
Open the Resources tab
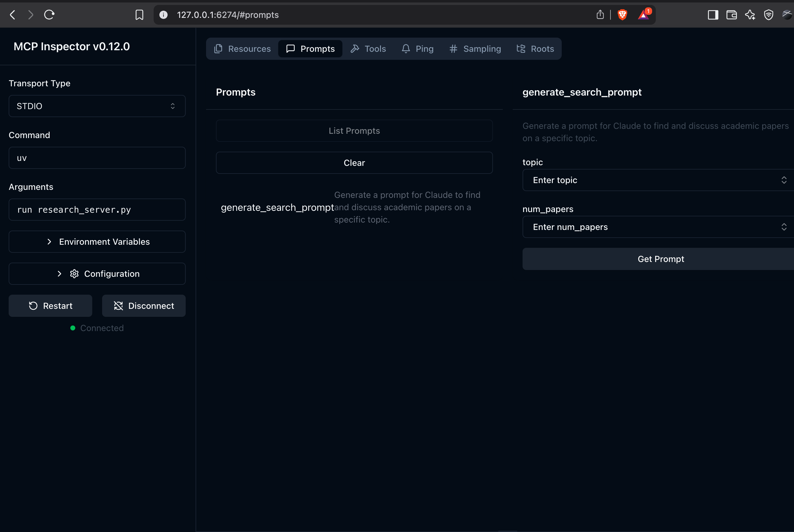tap(242, 49)
